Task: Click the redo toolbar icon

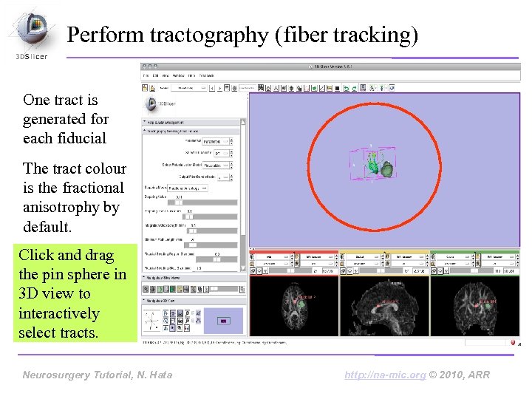Action: pos(354,88)
